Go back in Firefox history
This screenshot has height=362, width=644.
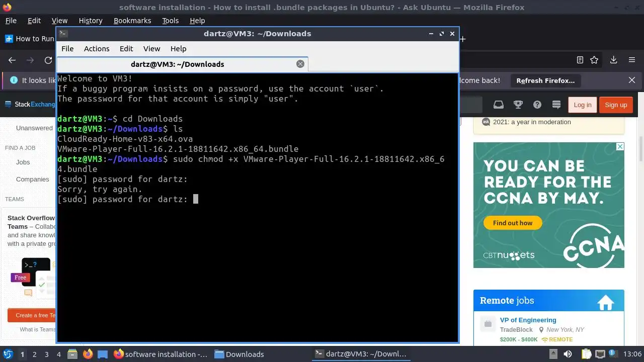click(x=12, y=60)
